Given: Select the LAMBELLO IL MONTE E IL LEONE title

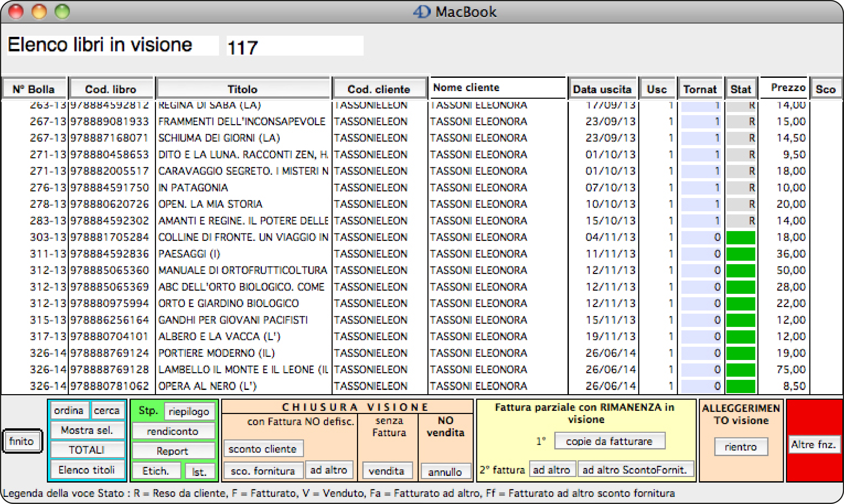Looking at the screenshot, I should pyautogui.click(x=243, y=369).
